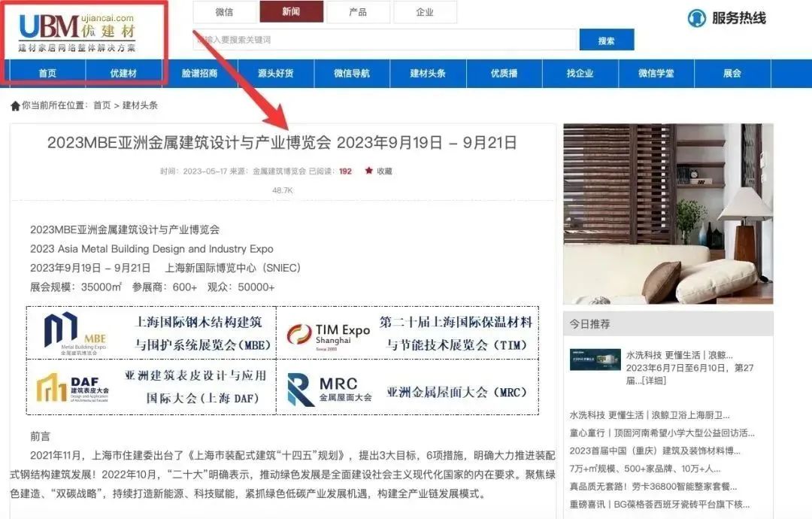812x519 pixels.
Task: Open 脸谱招商 in the navigation bar
Action: [x=199, y=74]
